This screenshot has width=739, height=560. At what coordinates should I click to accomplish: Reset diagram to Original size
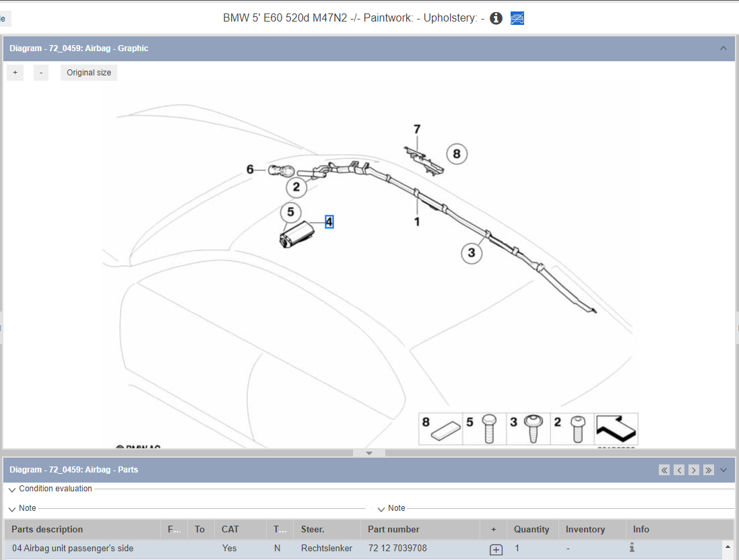(x=89, y=73)
